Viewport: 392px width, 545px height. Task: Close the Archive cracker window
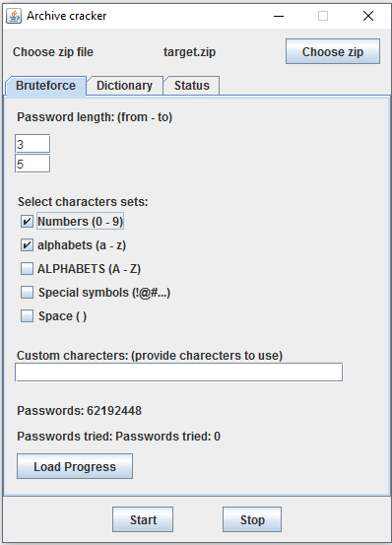click(368, 16)
